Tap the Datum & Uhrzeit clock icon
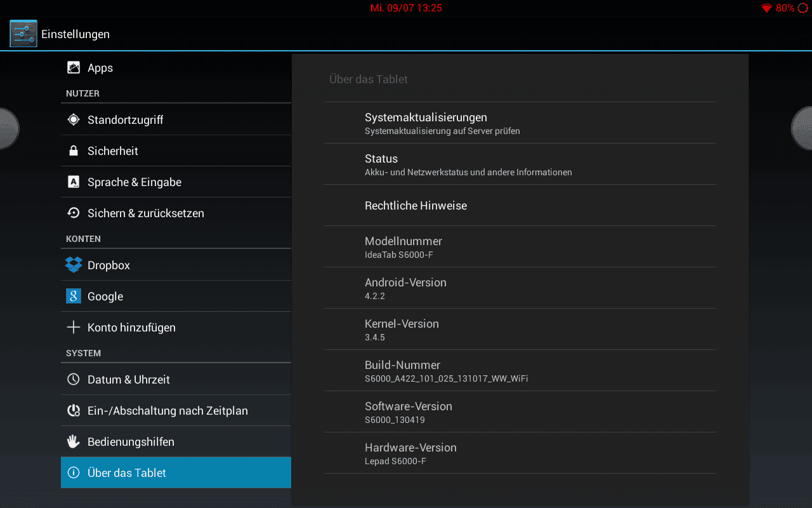 tap(74, 380)
